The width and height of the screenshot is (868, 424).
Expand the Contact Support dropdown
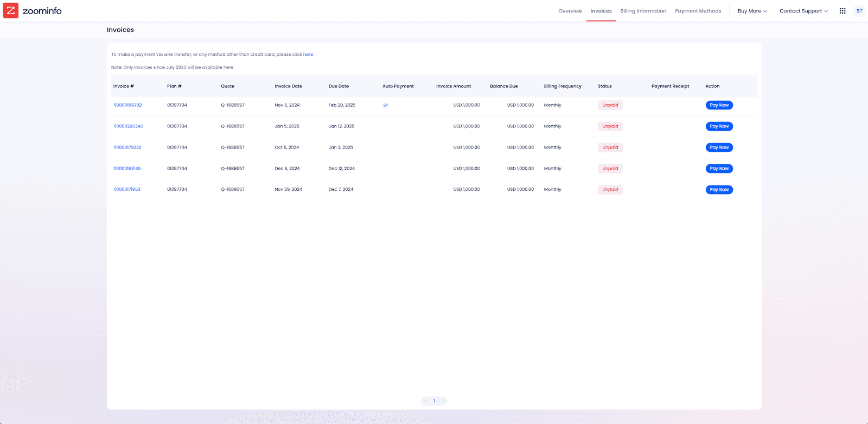pos(804,11)
